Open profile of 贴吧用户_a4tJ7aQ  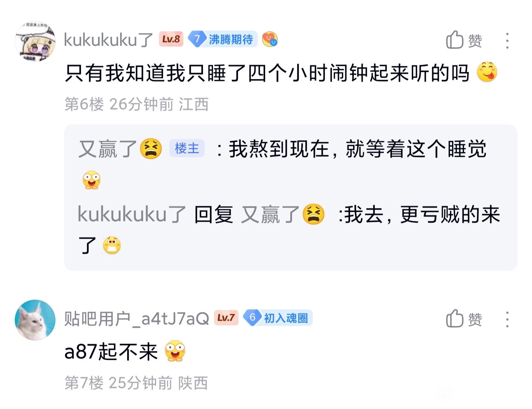tap(136, 318)
